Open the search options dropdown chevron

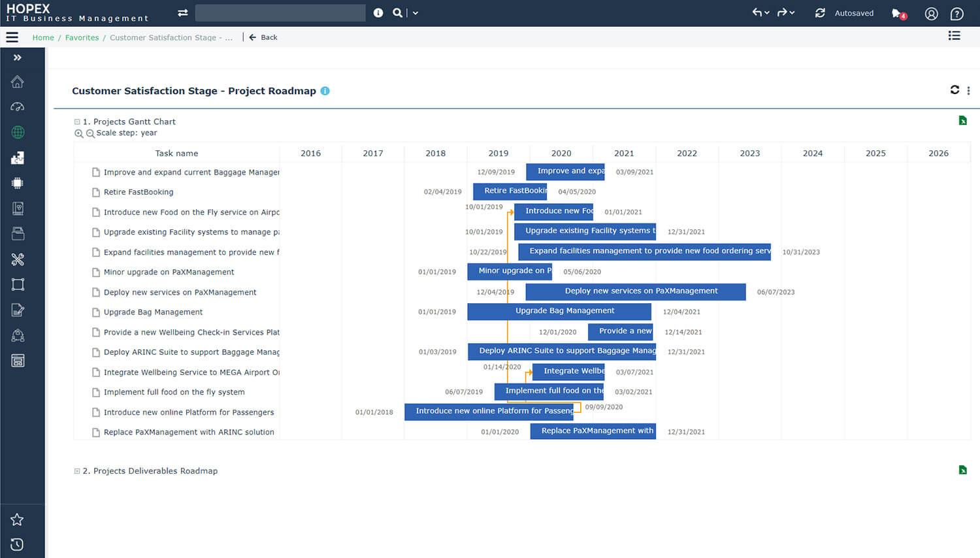[x=416, y=13]
